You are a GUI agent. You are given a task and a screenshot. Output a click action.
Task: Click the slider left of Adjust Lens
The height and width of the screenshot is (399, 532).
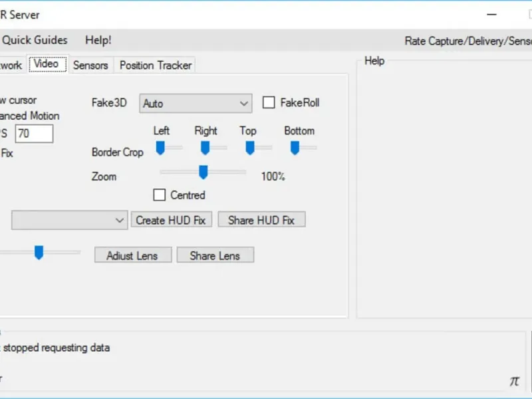(x=39, y=253)
